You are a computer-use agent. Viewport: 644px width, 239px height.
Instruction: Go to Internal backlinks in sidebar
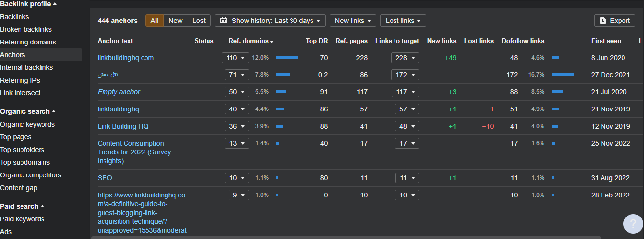[26, 67]
